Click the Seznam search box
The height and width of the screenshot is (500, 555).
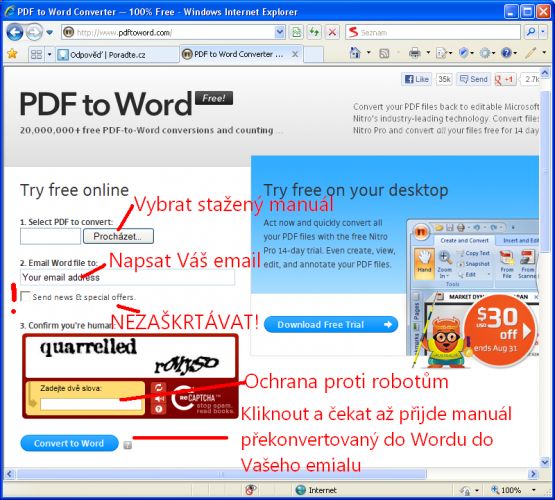433,33
